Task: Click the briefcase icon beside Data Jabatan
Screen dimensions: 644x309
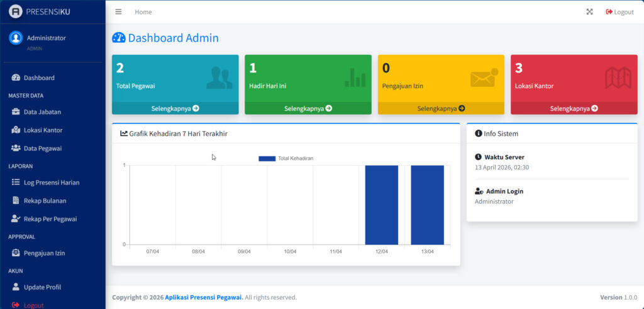Action: click(16, 112)
